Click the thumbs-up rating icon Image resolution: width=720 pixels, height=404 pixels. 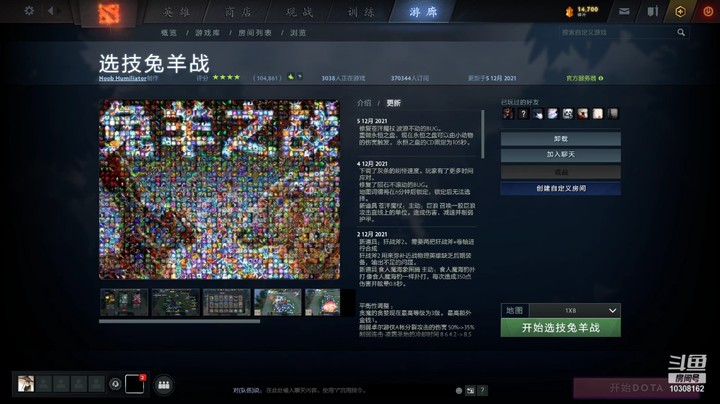pyautogui.click(x=291, y=77)
